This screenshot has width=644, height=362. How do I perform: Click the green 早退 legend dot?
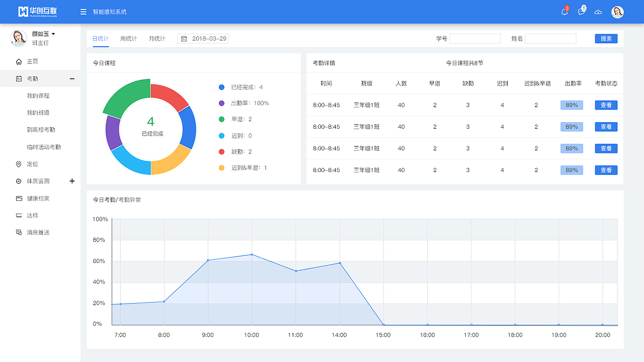pyautogui.click(x=221, y=119)
